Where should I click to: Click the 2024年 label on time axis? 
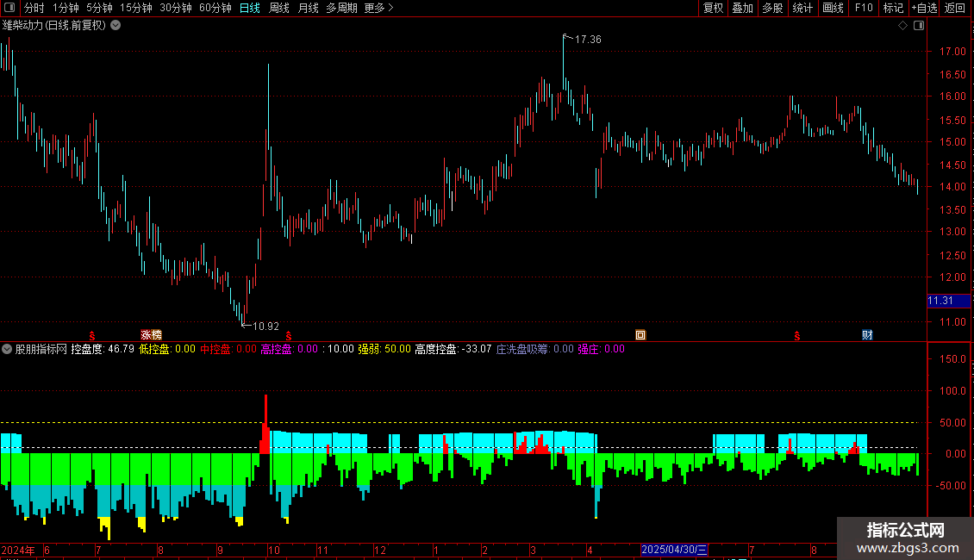click(x=18, y=550)
